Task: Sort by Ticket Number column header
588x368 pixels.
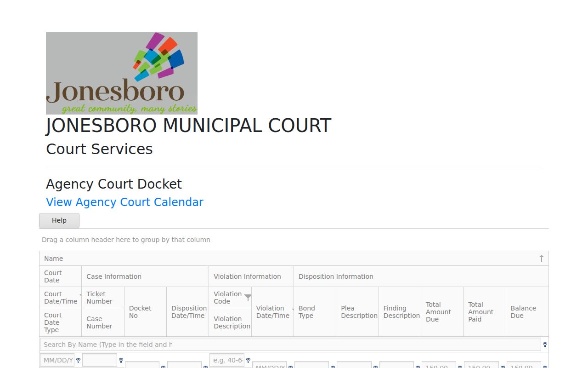Action: [x=103, y=298]
